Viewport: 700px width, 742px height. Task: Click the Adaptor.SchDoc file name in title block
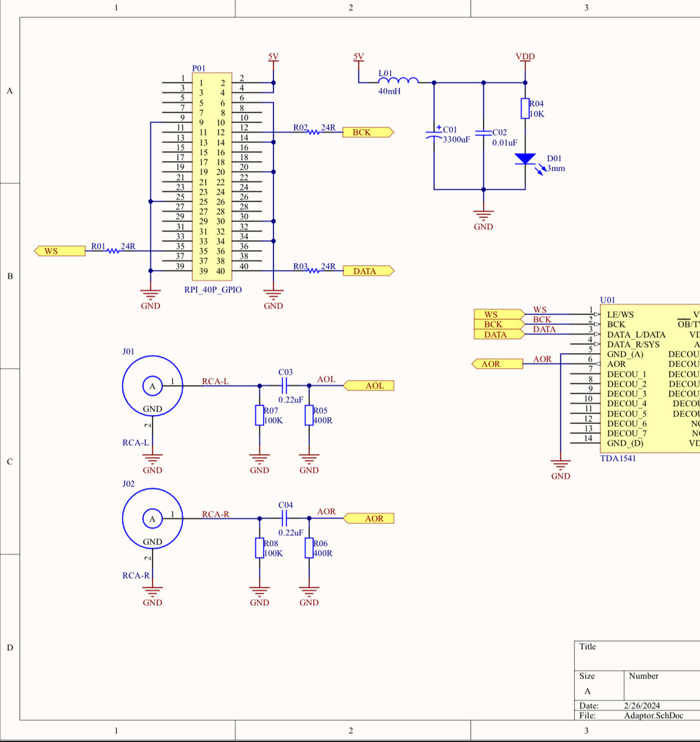coord(653,715)
